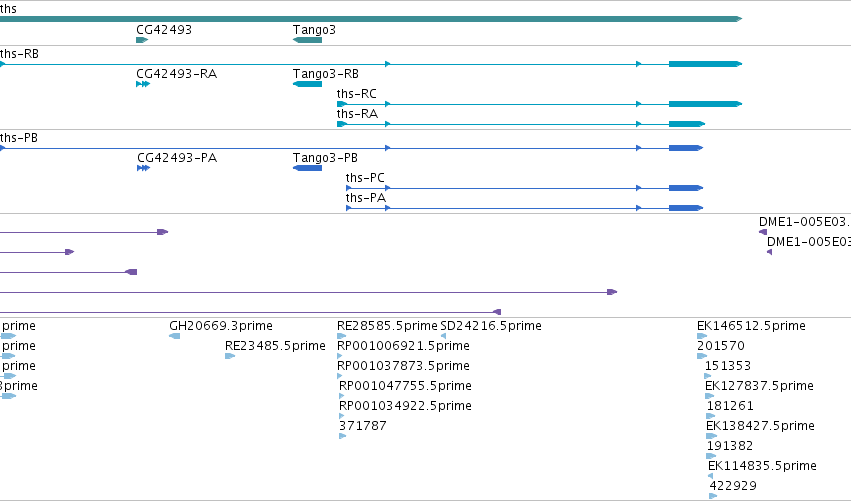851x501 pixels.
Task: Click the CG42493-PA protein arrows
Action: tap(143, 168)
